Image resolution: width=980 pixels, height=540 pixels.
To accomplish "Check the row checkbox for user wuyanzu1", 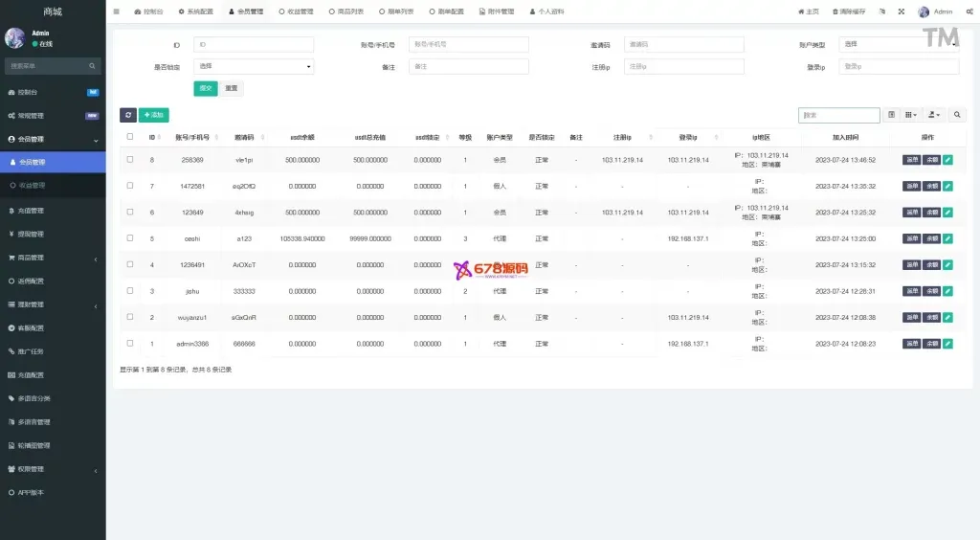I will click(x=130, y=317).
